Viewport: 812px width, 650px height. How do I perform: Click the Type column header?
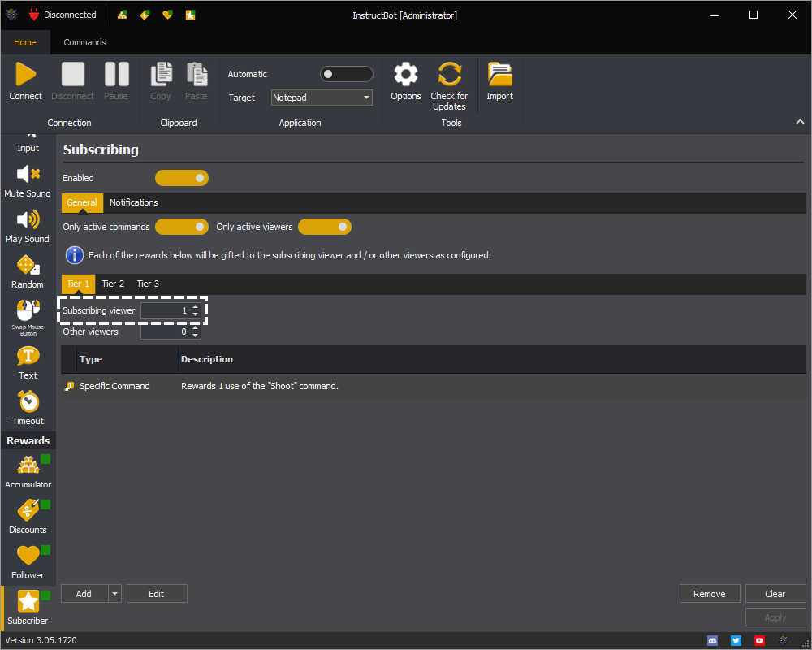point(127,359)
